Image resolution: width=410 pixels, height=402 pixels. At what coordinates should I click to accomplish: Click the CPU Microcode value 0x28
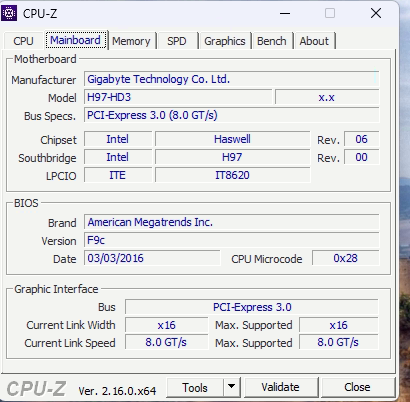pyautogui.click(x=345, y=258)
